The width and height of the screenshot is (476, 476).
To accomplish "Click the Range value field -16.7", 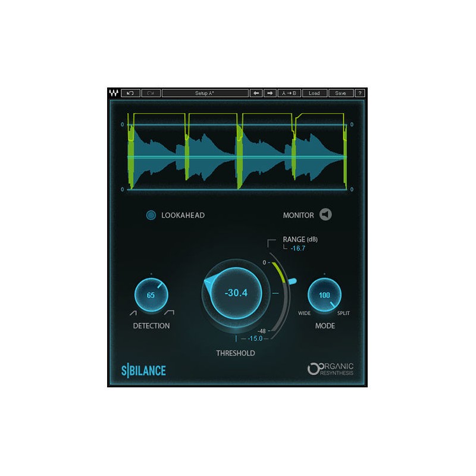I will [297, 248].
